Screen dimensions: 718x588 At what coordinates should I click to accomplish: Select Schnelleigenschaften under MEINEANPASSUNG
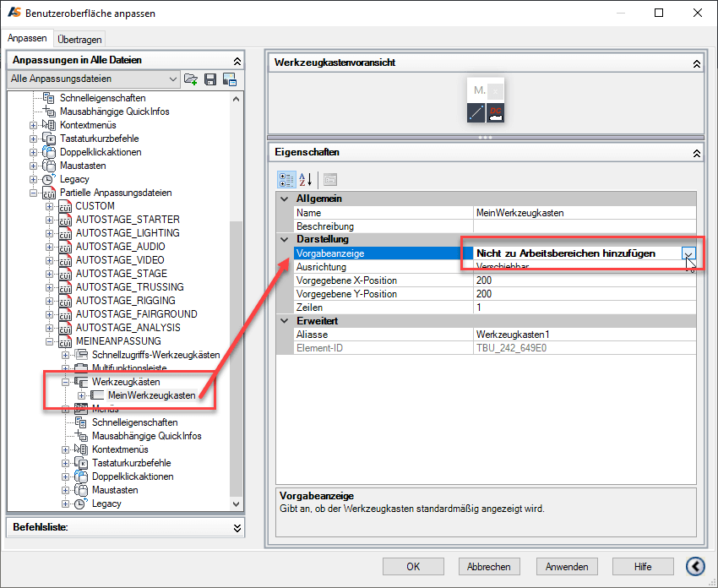click(x=134, y=422)
